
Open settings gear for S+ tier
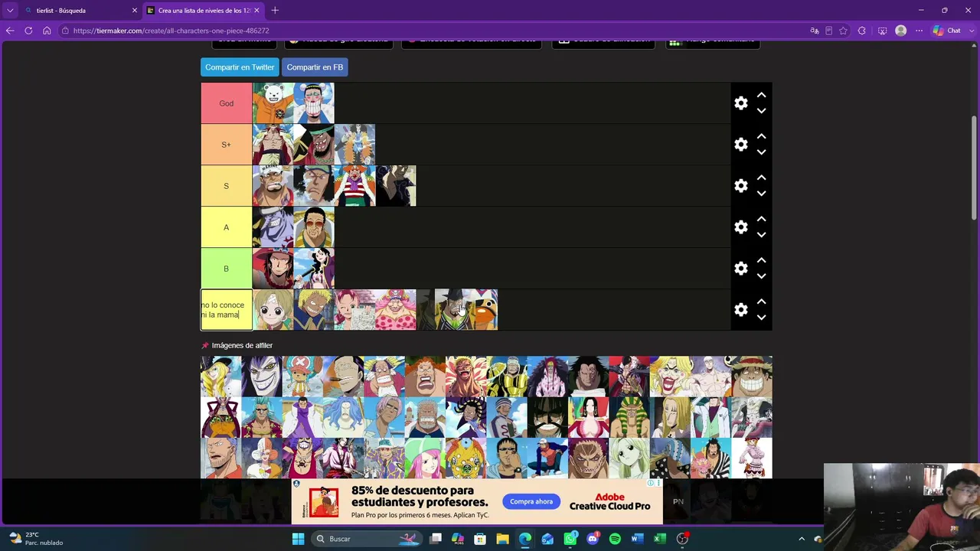coord(740,145)
